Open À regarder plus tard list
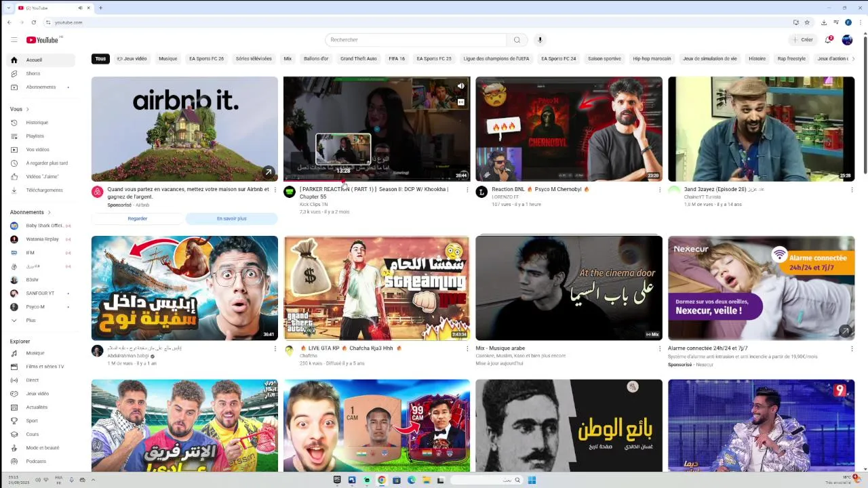The image size is (868, 488). coord(45,163)
